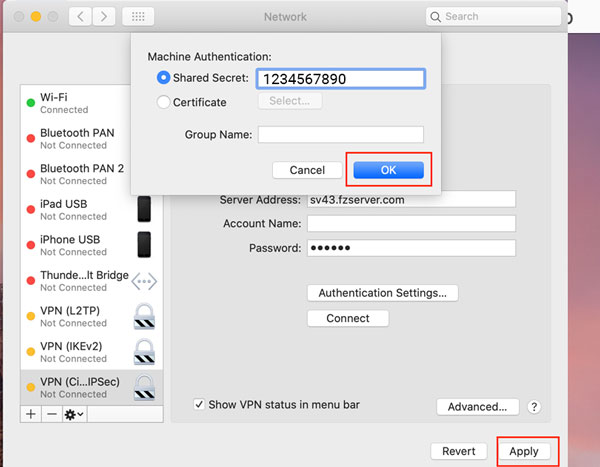
Task: Click the Shared Secret text field
Action: pos(341,79)
